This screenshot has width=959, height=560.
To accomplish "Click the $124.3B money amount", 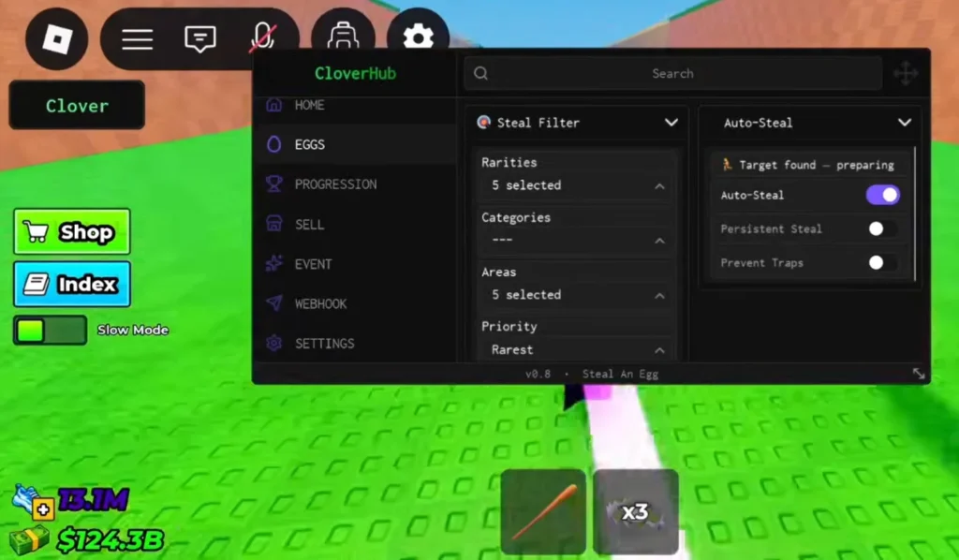I will click(111, 540).
